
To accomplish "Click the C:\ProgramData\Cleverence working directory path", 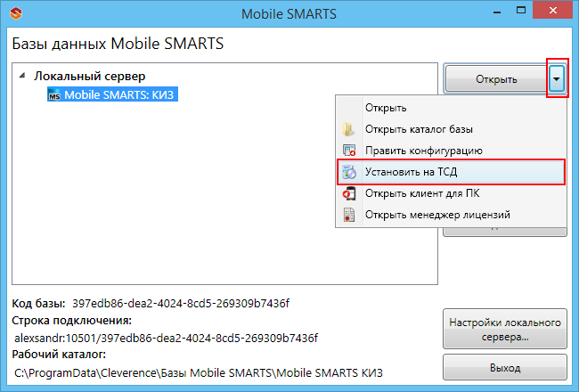I will [x=199, y=372].
